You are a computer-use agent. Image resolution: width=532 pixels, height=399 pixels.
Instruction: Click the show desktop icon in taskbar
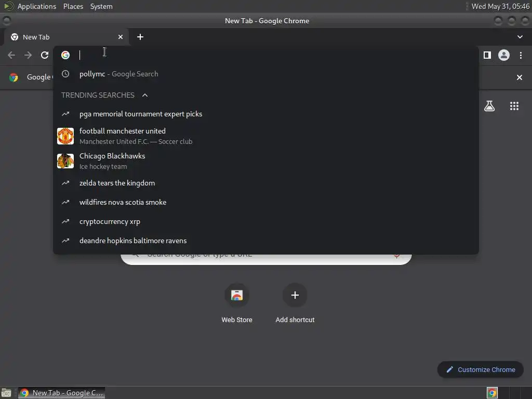(6, 393)
